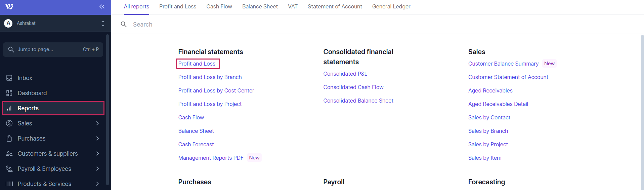Expand the Sales sidebar submenu
Image resolution: width=644 pixels, height=190 pixels.
97,123
